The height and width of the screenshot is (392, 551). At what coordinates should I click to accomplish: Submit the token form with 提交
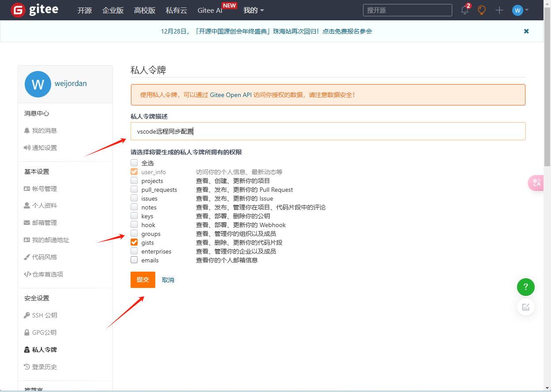(143, 280)
